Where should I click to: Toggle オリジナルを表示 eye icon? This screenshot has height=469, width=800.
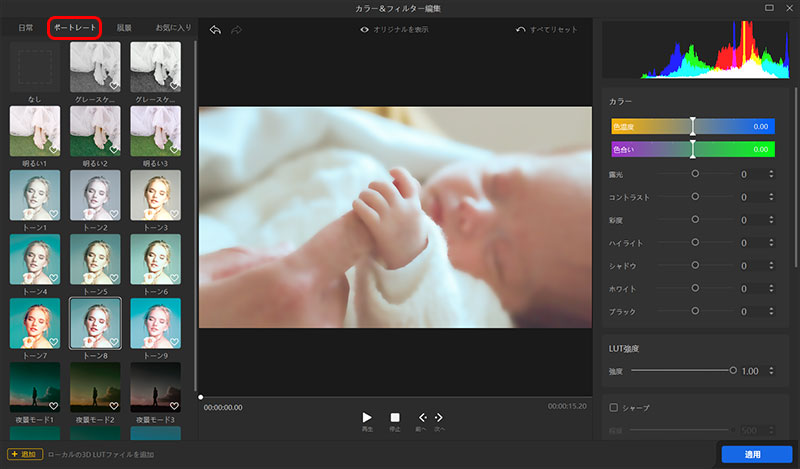364,30
